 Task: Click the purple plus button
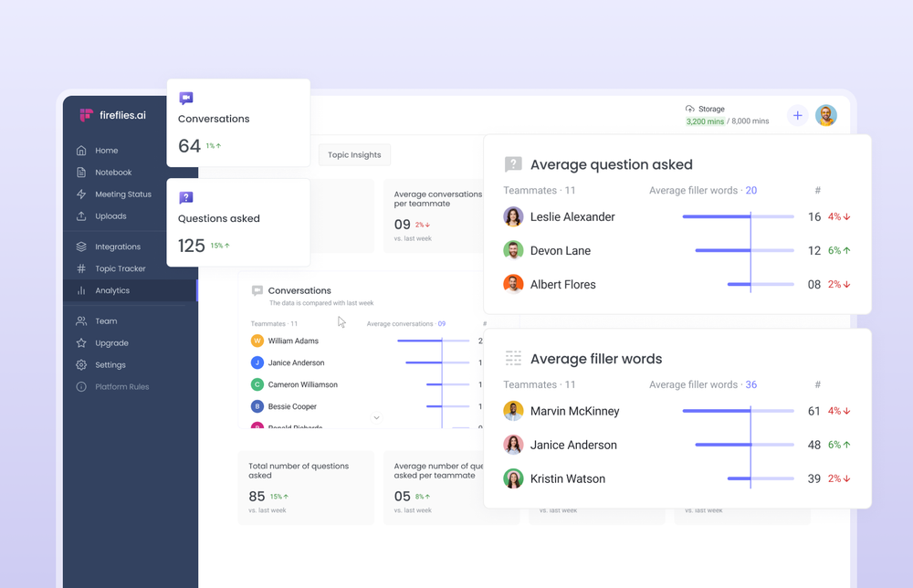(x=797, y=115)
